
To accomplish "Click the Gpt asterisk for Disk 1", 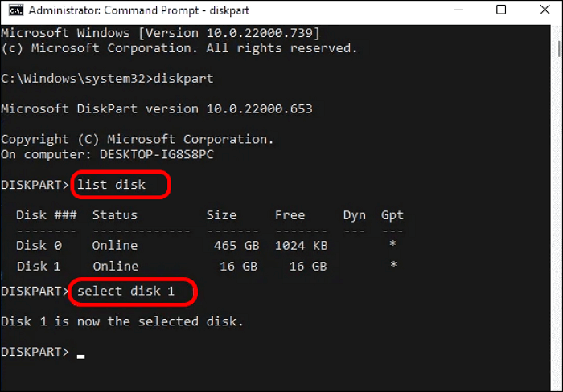I will (x=392, y=266).
